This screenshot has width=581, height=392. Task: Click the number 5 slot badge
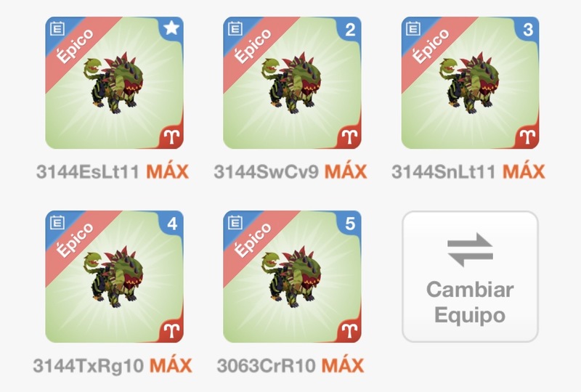tap(350, 224)
